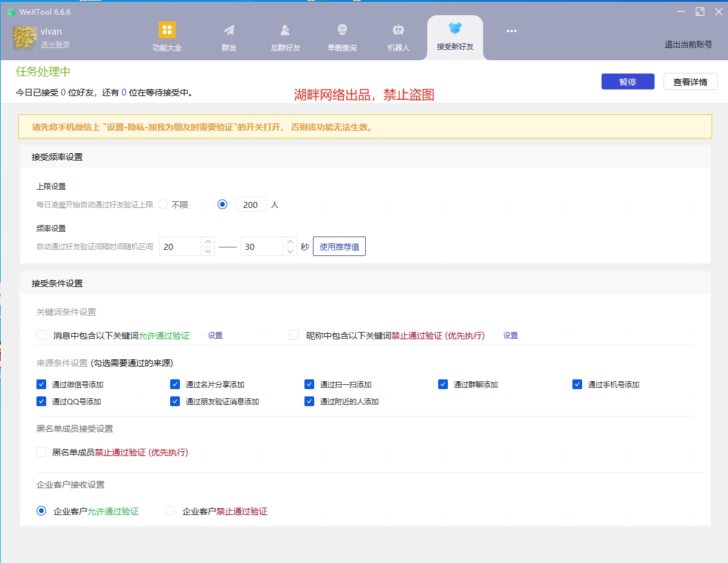
Task: Open the 单删查询 deleted-friend checker
Action: (342, 36)
